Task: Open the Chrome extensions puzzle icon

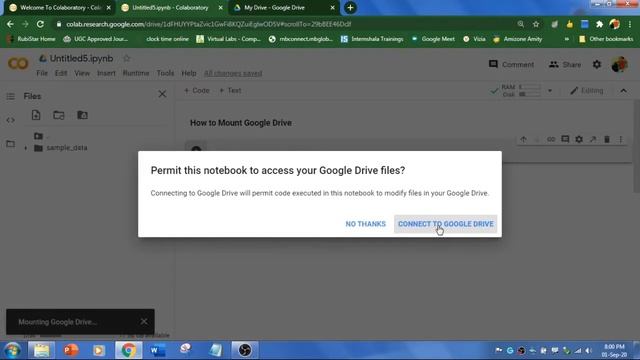Action: click(x=599, y=24)
